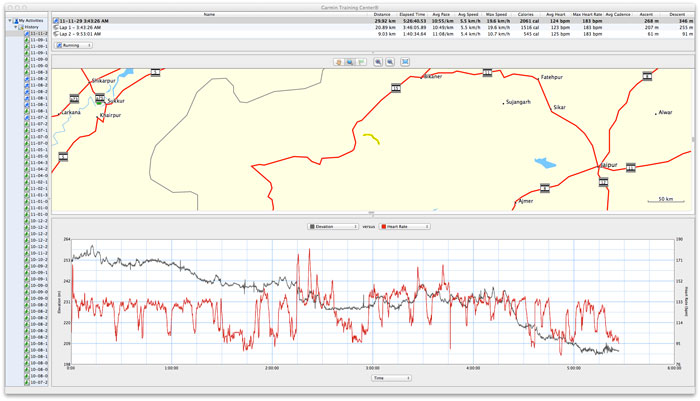Click the Avg Heart column header
This screenshot has height=401, width=700.
556,15
